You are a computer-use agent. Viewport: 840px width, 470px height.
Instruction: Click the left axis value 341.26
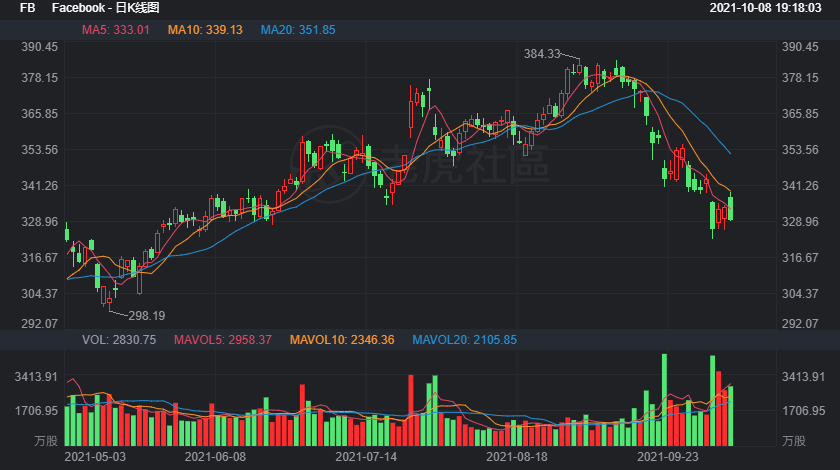click(40, 185)
